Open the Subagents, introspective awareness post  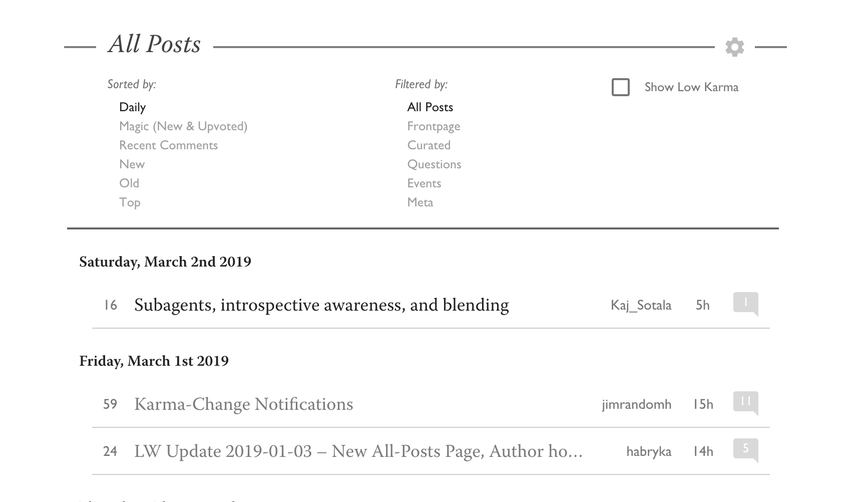coord(321,305)
